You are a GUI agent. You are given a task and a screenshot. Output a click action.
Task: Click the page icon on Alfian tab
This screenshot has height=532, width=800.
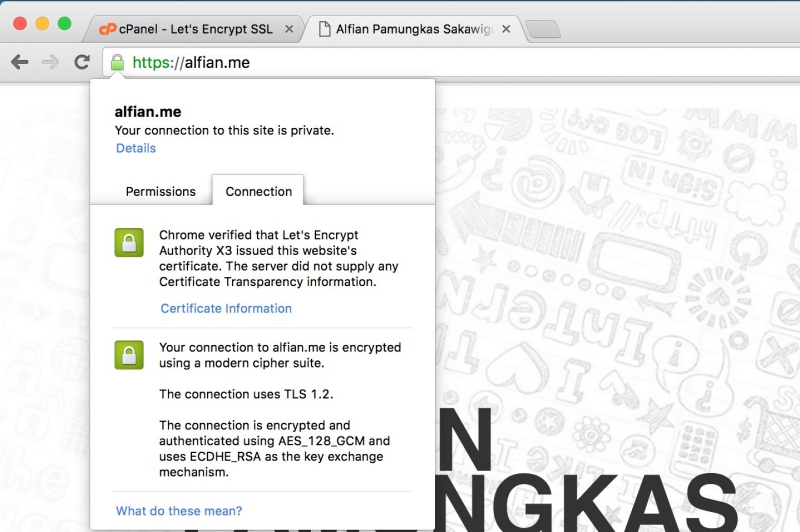pyautogui.click(x=324, y=29)
